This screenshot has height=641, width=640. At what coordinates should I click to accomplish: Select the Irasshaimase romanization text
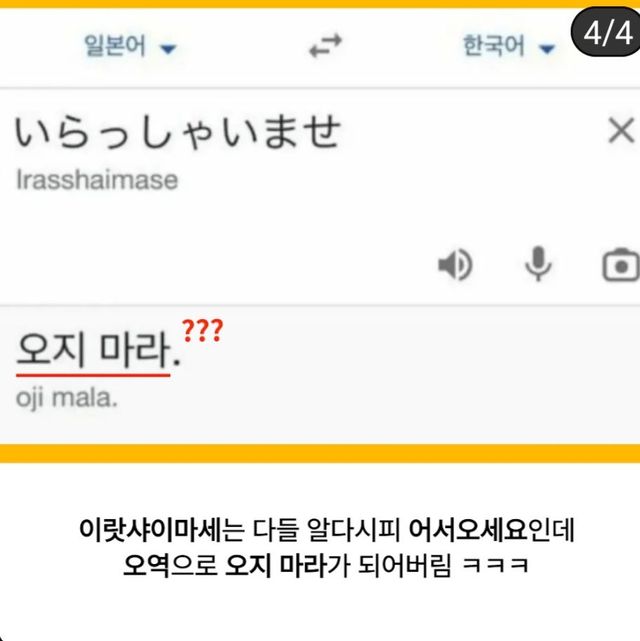pos(97,180)
